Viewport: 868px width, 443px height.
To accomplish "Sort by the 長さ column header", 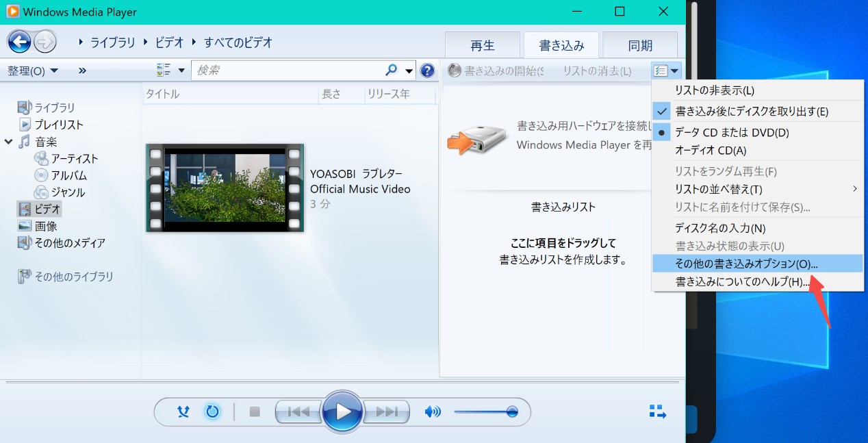I will coord(342,94).
